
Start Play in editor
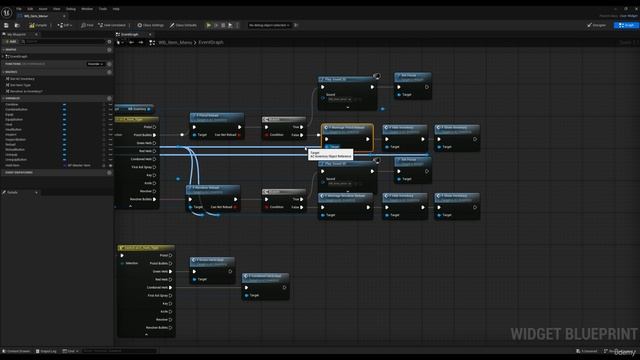(209, 25)
